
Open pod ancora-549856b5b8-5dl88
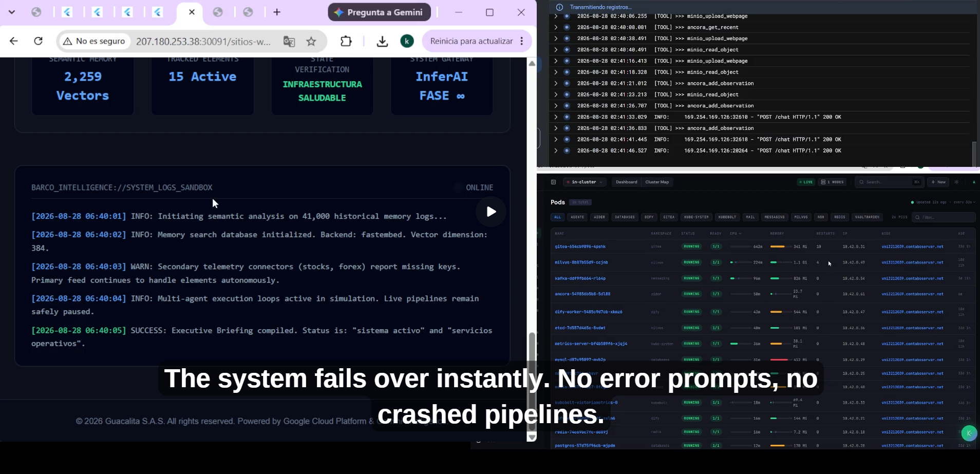click(x=582, y=294)
